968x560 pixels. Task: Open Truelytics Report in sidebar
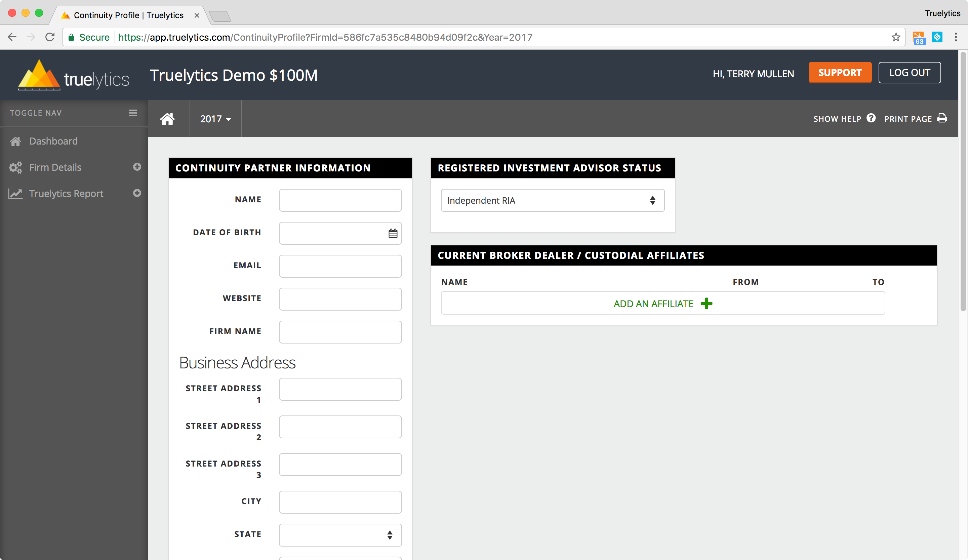click(66, 193)
